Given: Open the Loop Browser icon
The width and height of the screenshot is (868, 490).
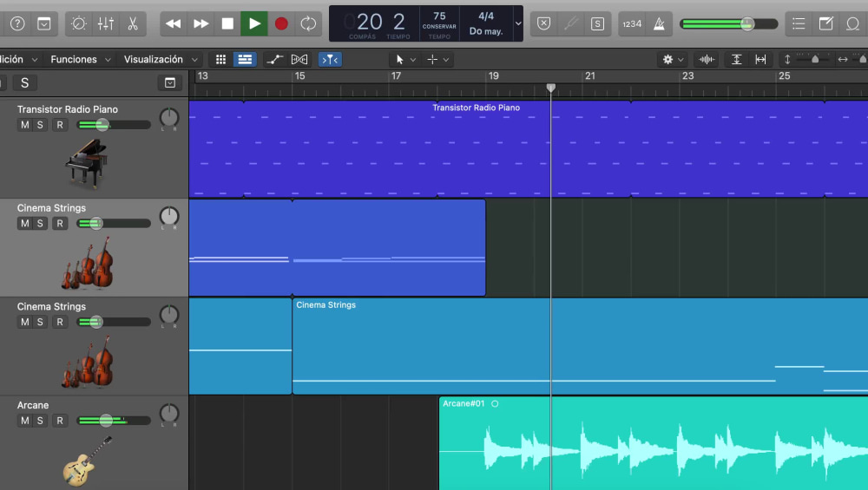Looking at the screenshot, I should (852, 23).
